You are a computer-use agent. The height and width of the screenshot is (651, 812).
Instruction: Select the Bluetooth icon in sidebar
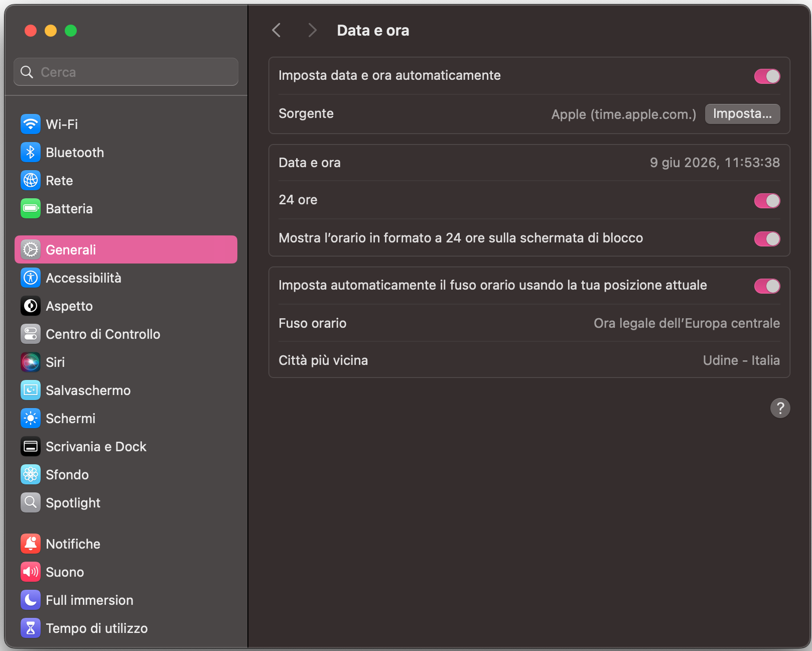pos(31,152)
